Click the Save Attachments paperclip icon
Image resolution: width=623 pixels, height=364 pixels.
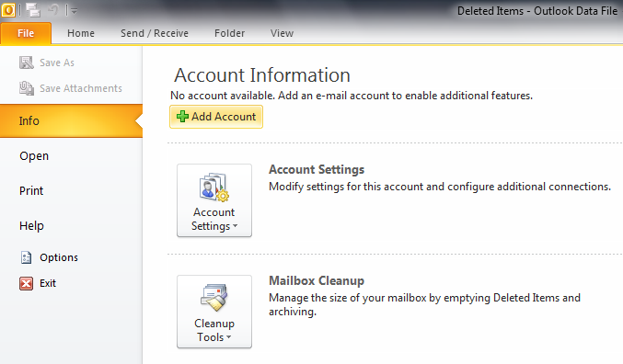click(x=27, y=88)
